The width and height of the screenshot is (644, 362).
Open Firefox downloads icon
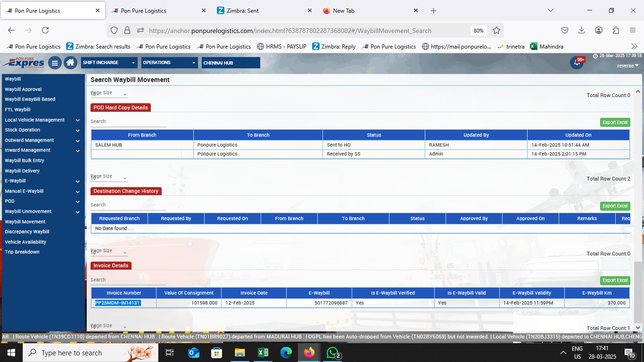[x=581, y=30]
